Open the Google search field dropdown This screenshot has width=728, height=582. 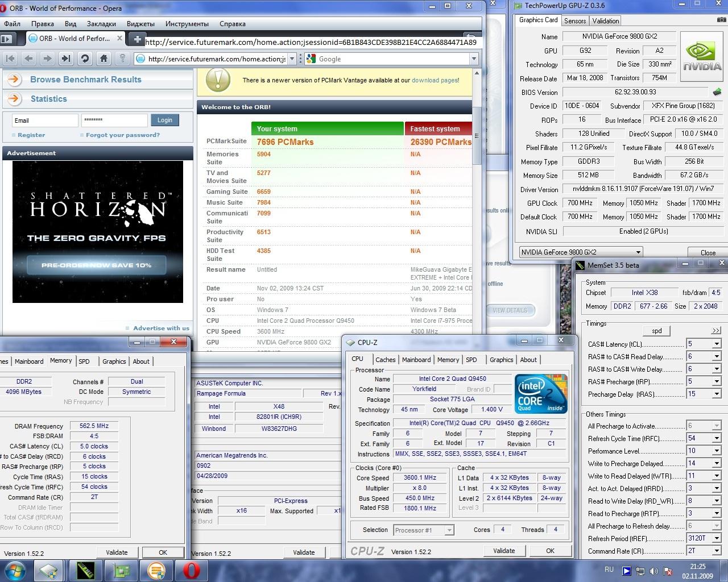point(474,59)
